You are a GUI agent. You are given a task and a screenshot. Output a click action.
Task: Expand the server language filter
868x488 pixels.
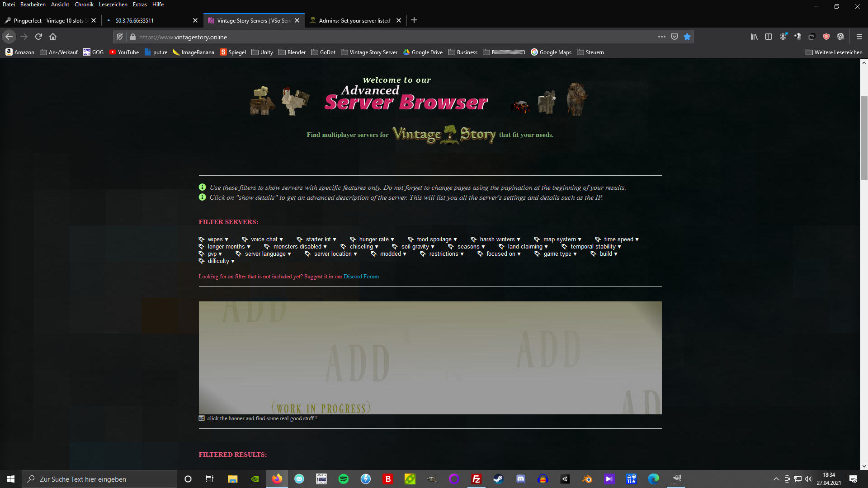pyautogui.click(x=268, y=254)
